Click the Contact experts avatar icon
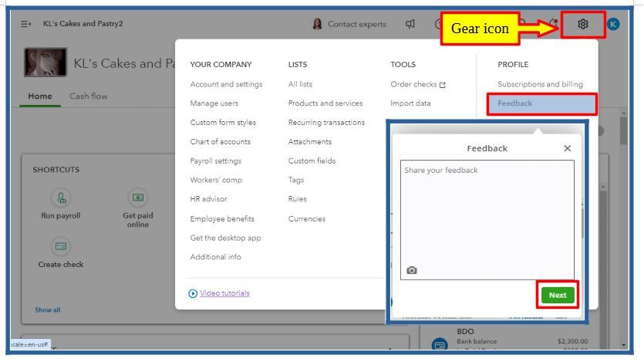644x362 pixels. pyautogui.click(x=317, y=24)
